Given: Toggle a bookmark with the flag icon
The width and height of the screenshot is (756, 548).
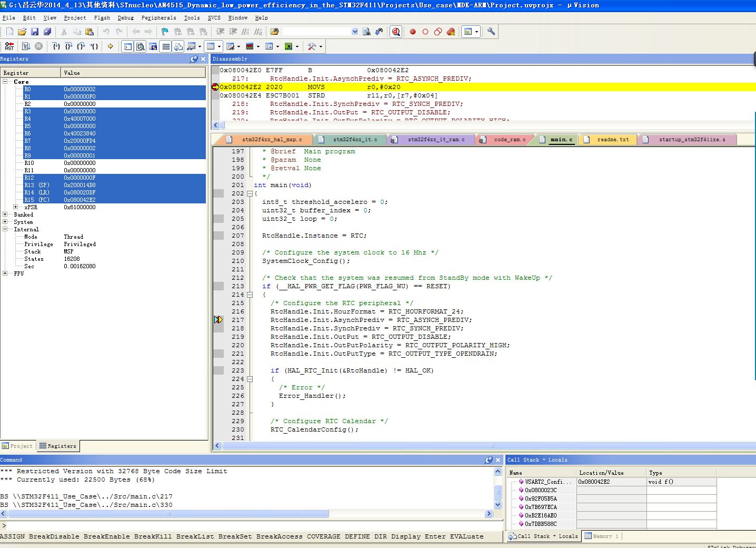Looking at the screenshot, I should coord(165,32).
